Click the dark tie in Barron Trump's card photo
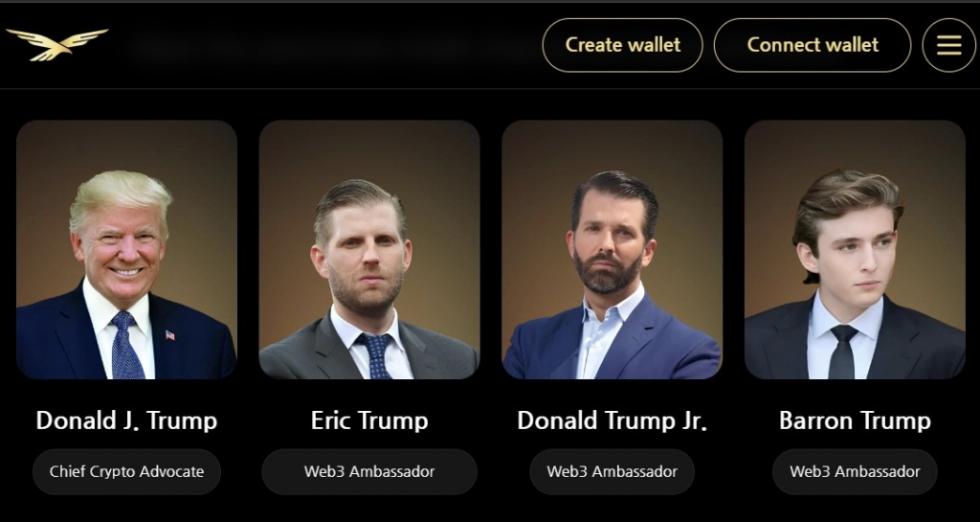The image size is (980, 522). (x=843, y=352)
